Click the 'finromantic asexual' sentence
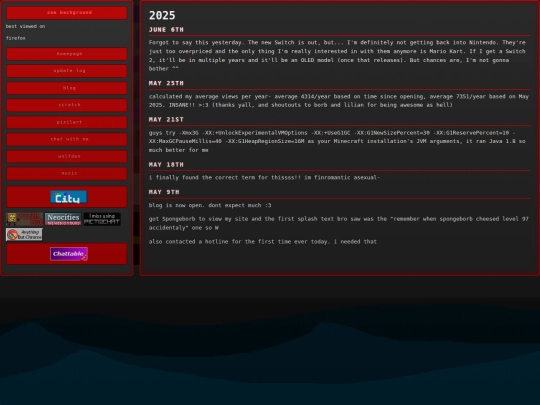This screenshot has width=540, height=405. (x=264, y=178)
